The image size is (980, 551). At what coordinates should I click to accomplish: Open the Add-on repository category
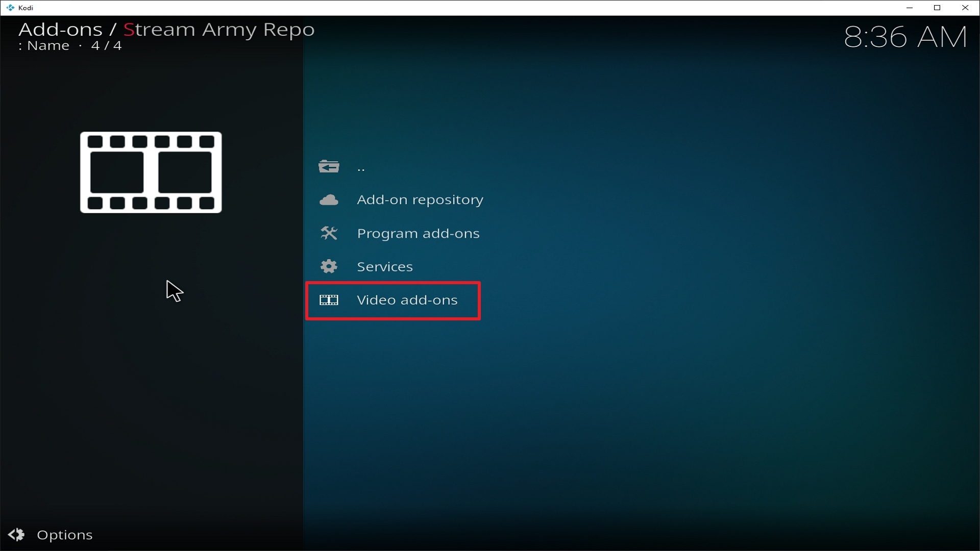tap(420, 200)
